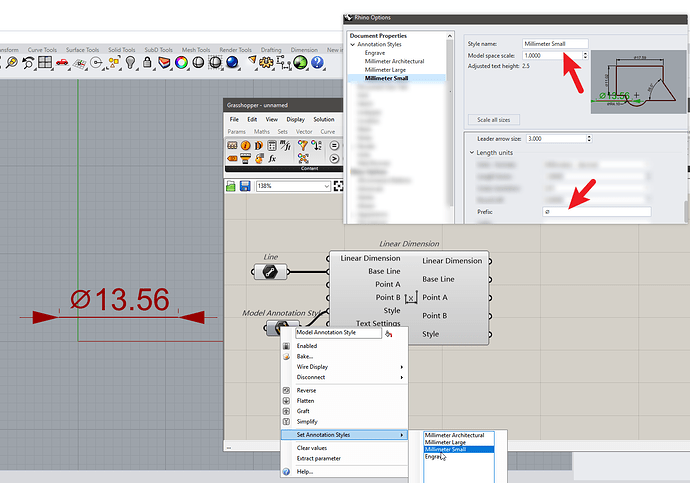The image size is (690, 483).
Task: Click the Select Objects shapes icon
Action: [114, 63]
